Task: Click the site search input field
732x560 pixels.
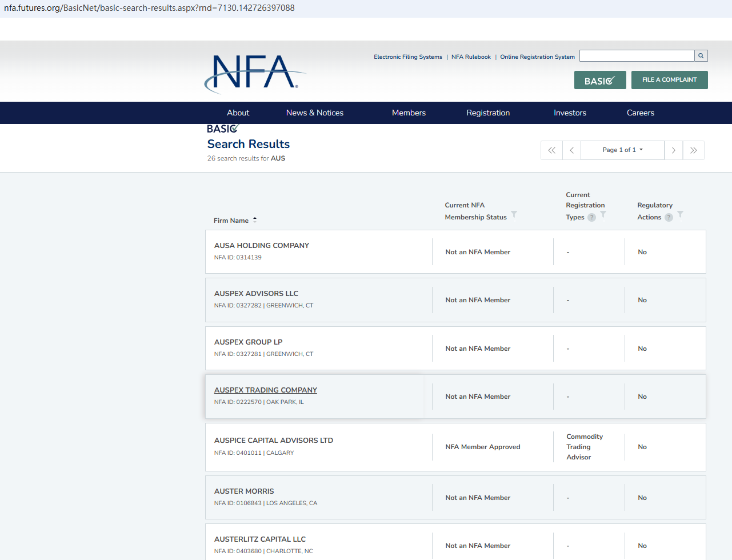Action: pyautogui.click(x=637, y=56)
